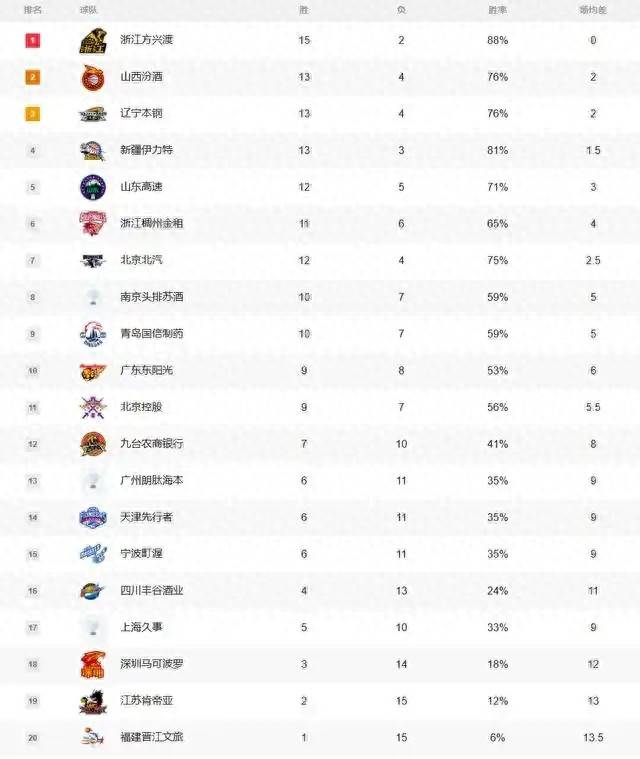This screenshot has height=759, width=640.
Task: Click the 山西汾酒 team logo
Action: tap(92, 78)
